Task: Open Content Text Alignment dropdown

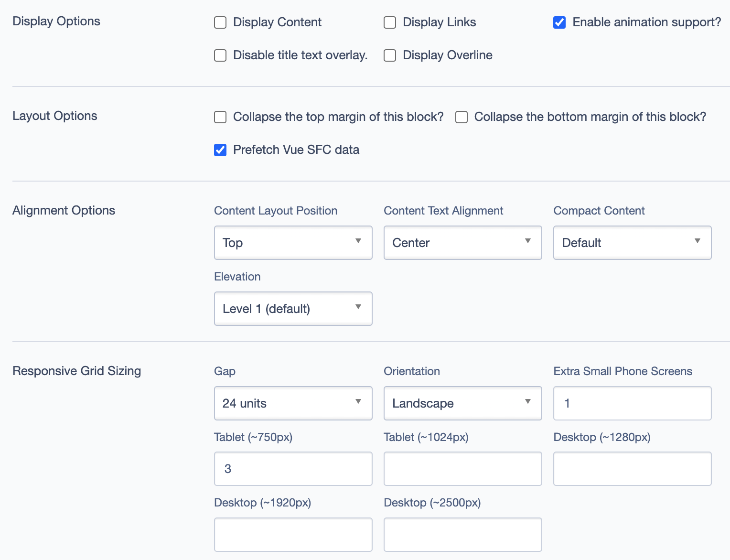Action: [x=462, y=243]
